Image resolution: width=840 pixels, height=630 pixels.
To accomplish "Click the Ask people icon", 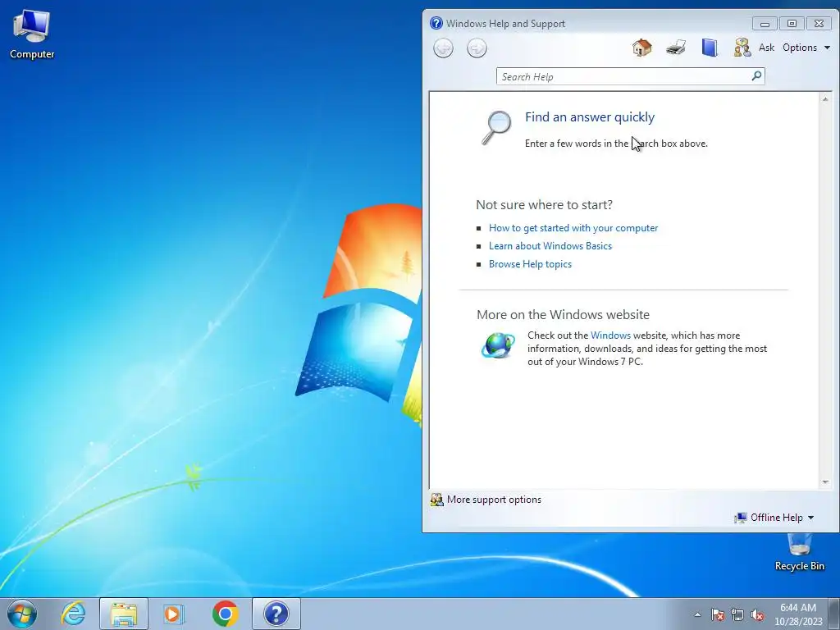I will (742, 48).
